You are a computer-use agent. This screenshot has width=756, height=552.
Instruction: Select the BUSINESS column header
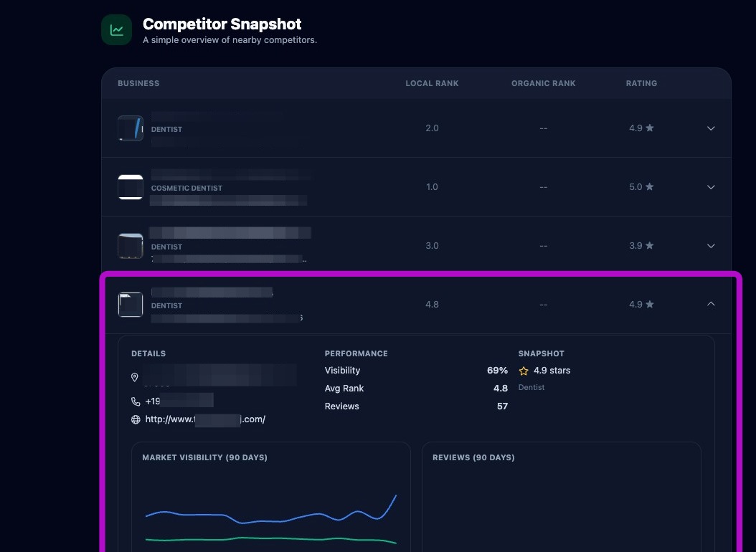pyautogui.click(x=138, y=83)
